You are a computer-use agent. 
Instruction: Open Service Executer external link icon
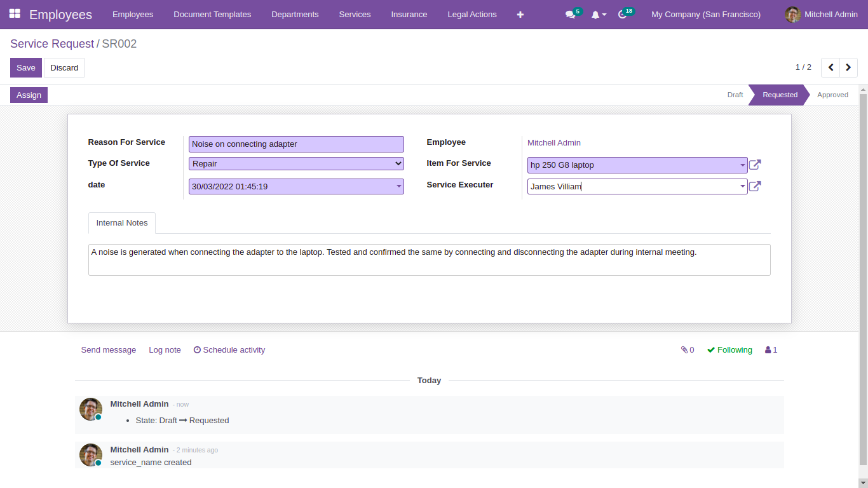(x=755, y=186)
